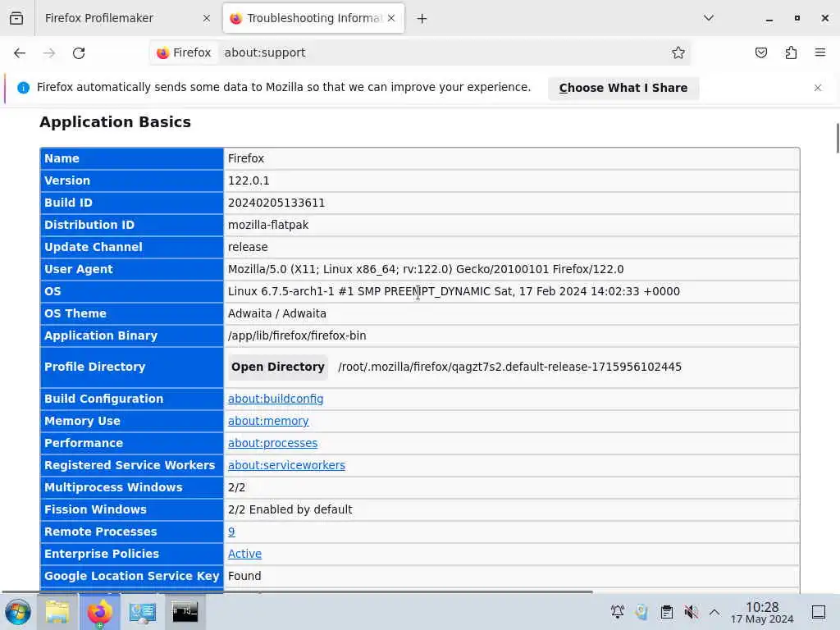Viewport: 840px width, 630px height.
Task: Close the Firefox Profilemaker tab
Action: tap(206, 18)
